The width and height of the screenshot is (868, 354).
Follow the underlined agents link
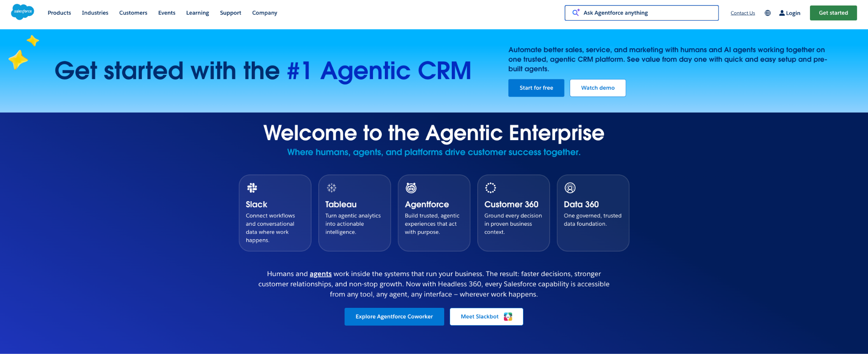coord(320,274)
